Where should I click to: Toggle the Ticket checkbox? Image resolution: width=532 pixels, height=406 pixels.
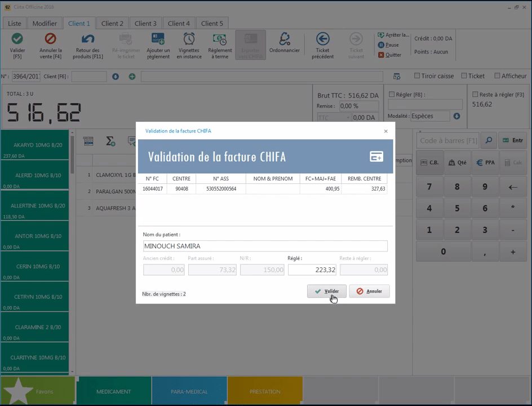(x=464, y=76)
